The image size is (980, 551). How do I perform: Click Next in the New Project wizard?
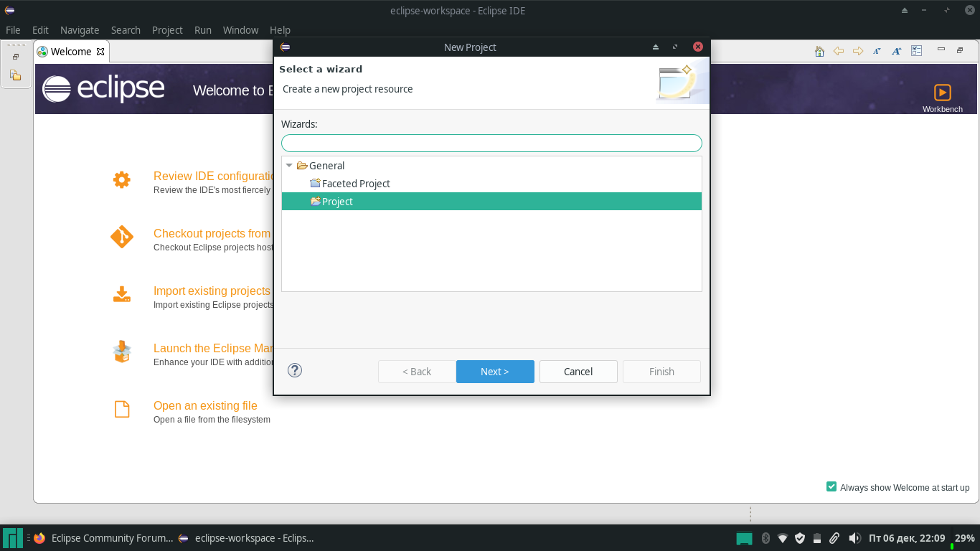click(x=495, y=372)
